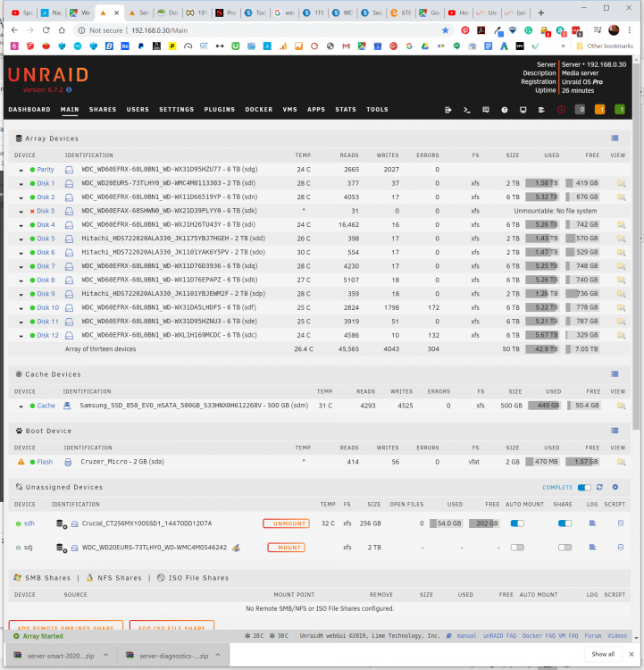Open the DASHBOARD menu
Image resolution: width=644 pixels, height=670 pixels.
tap(29, 109)
